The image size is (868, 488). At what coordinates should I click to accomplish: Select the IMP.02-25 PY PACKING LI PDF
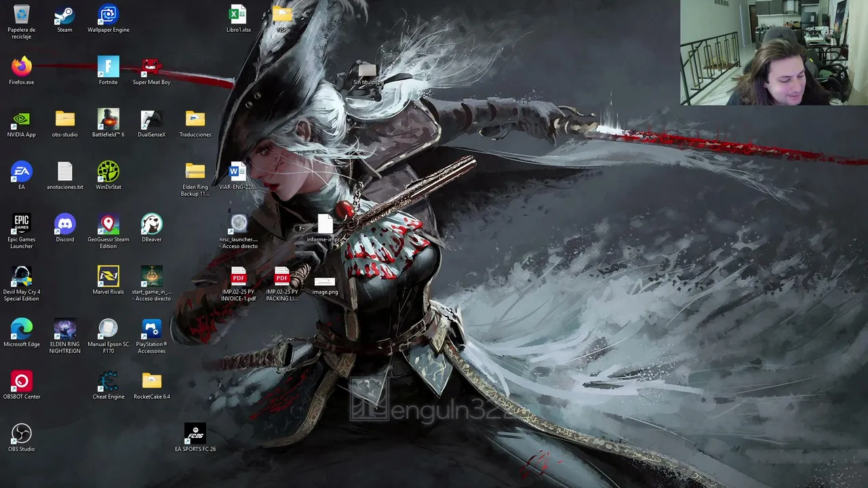click(281, 276)
